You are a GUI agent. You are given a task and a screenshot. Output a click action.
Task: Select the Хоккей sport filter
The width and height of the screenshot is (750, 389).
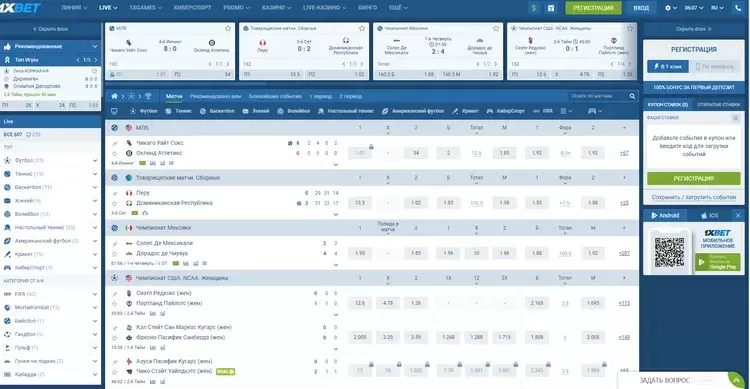pyautogui.click(x=256, y=111)
